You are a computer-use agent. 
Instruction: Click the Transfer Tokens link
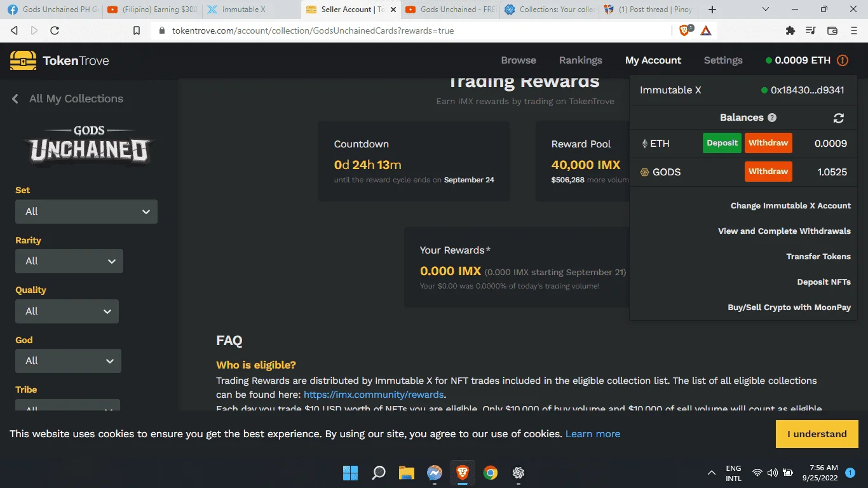[x=818, y=257]
